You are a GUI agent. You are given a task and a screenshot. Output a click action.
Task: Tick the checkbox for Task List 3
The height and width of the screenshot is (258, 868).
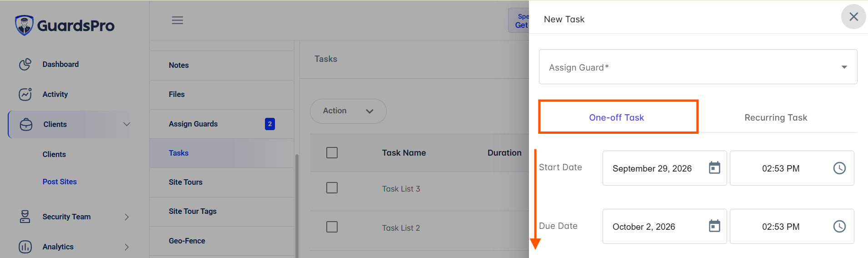(332, 188)
